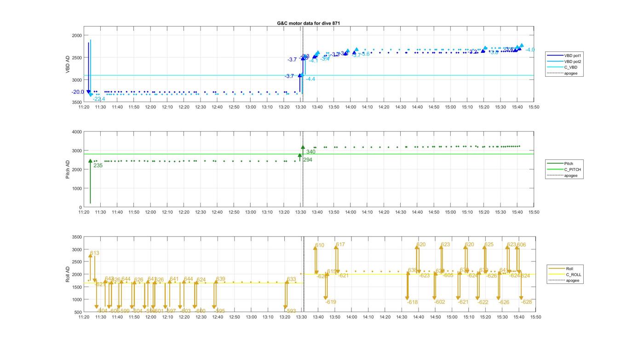Click the title "G&C motor data for dive 871"

click(x=309, y=23)
